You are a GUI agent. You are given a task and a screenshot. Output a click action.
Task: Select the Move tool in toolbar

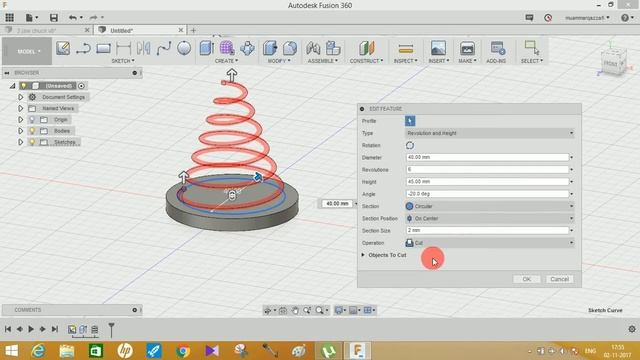point(247,48)
